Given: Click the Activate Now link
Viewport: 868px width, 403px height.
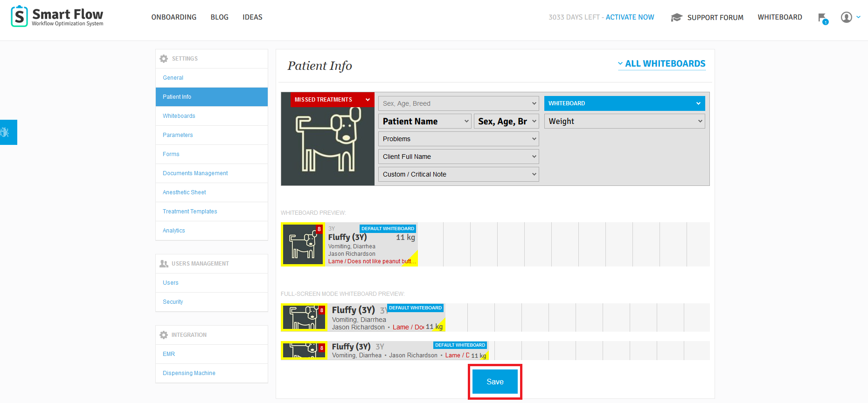Looking at the screenshot, I should 630,17.
